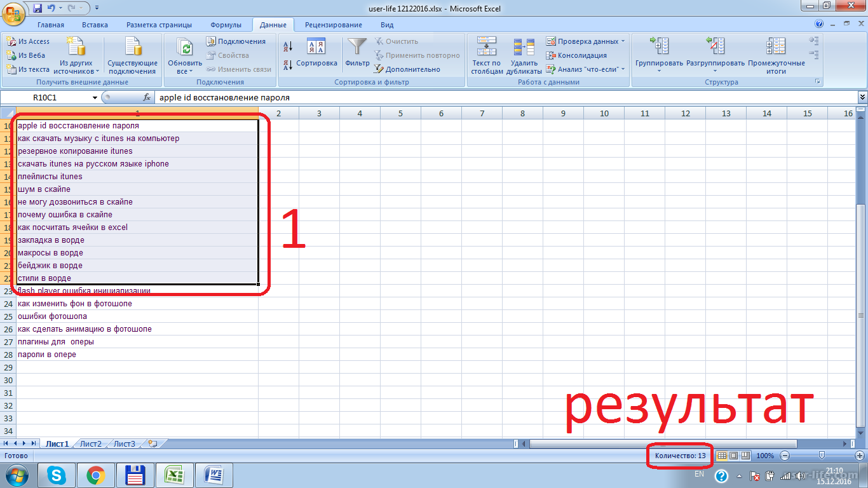
Task: Open Из других источников dropdown
Action: 77,55
